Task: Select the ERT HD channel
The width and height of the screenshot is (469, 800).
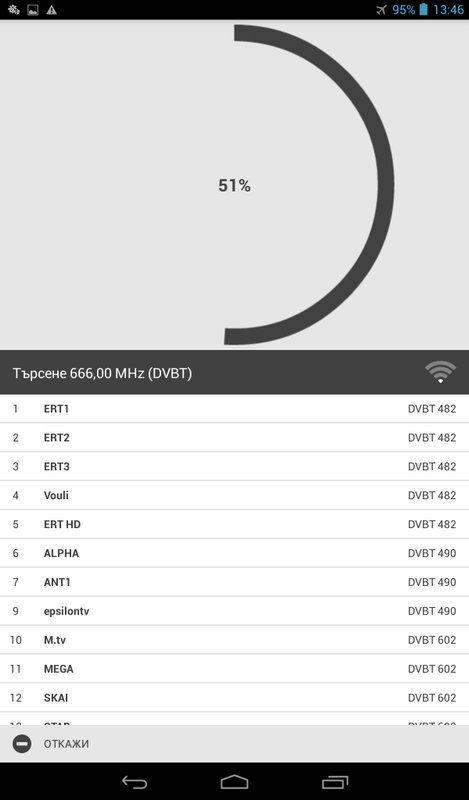Action: tap(234, 524)
